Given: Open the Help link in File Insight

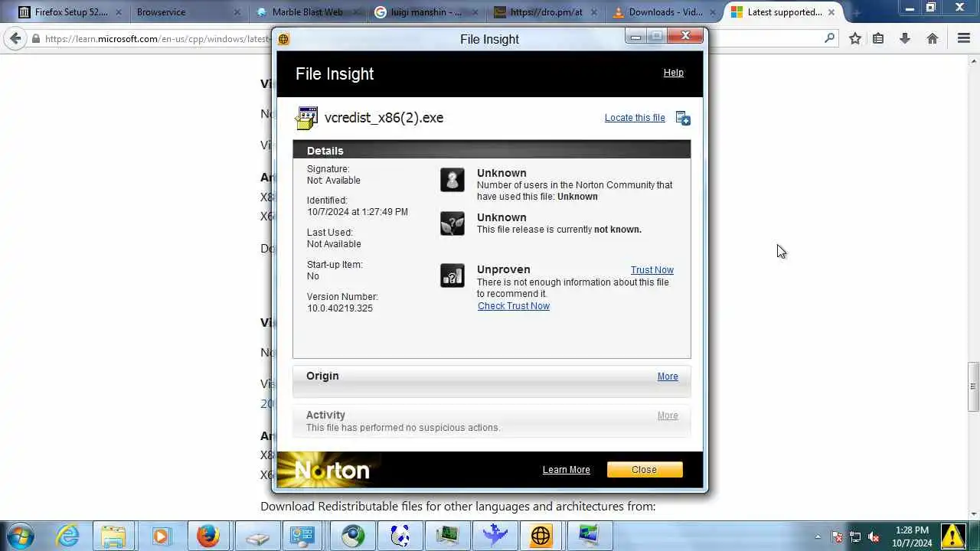Looking at the screenshot, I should tap(674, 73).
